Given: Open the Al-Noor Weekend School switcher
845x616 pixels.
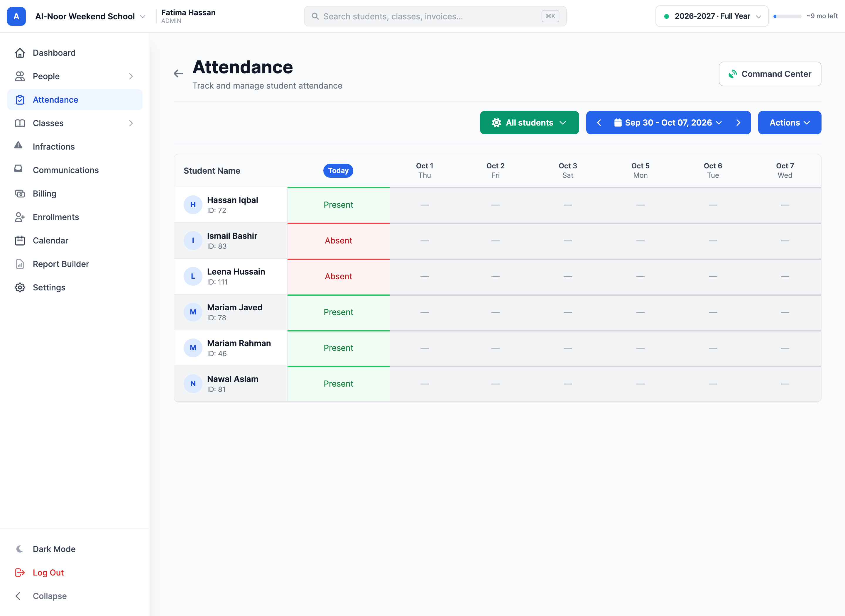Looking at the screenshot, I should pyautogui.click(x=90, y=16).
